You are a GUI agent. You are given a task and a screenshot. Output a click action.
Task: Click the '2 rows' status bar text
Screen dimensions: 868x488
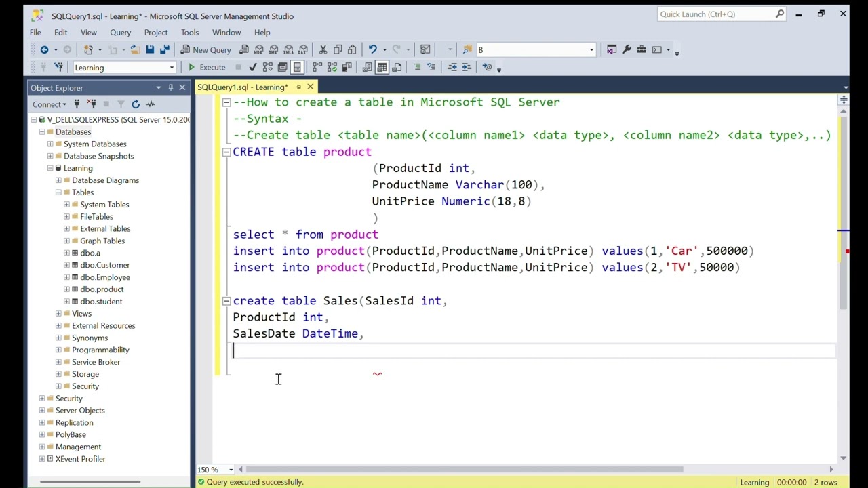tap(825, 482)
